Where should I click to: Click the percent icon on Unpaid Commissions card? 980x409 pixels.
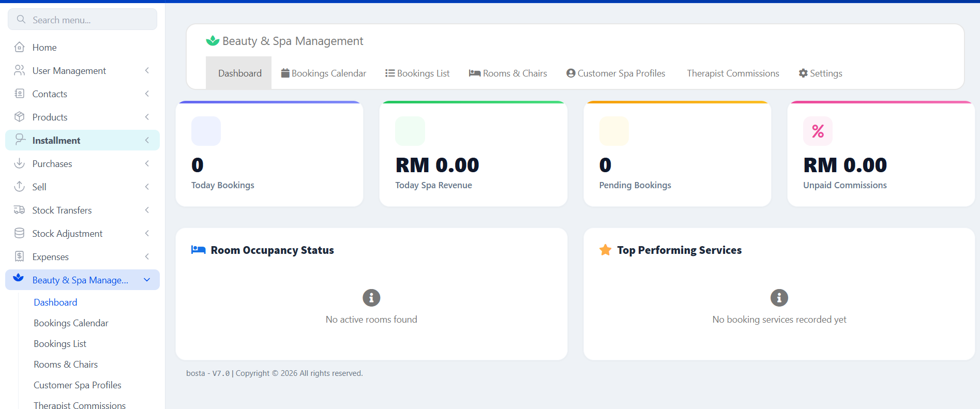(x=818, y=131)
